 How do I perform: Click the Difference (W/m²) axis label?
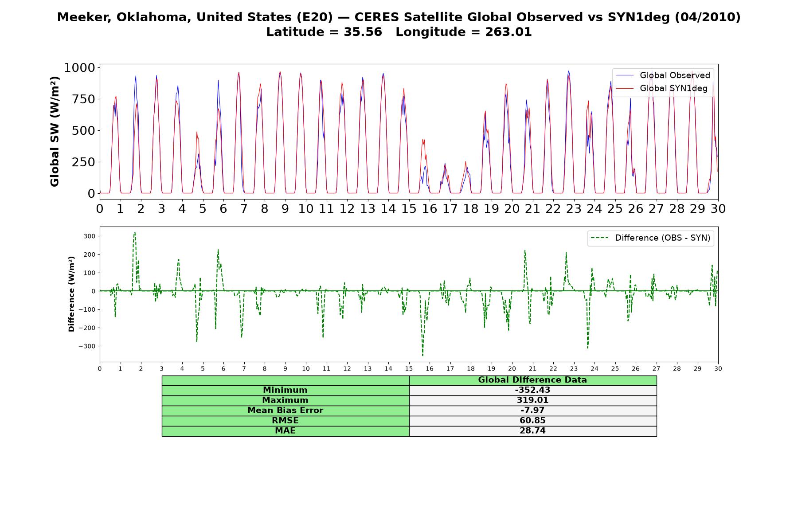[71, 294]
